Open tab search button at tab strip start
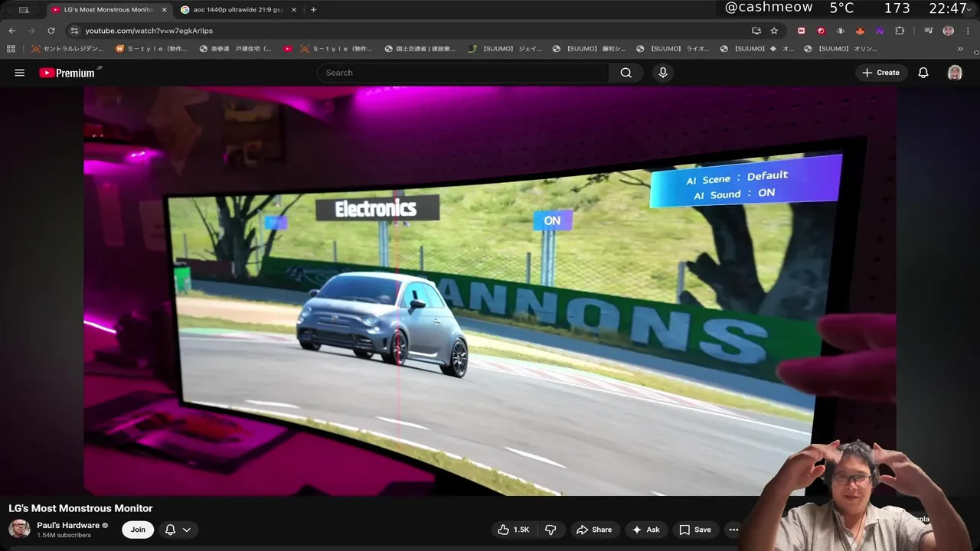 (x=24, y=10)
